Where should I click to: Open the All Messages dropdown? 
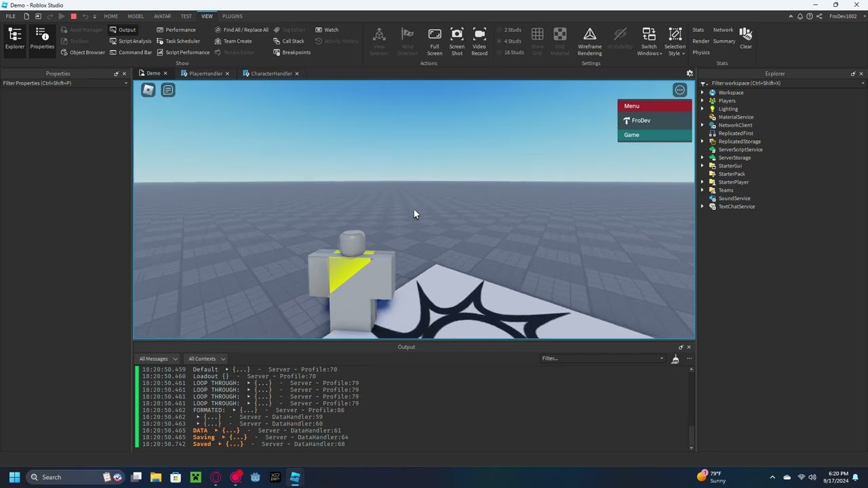point(157,359)
